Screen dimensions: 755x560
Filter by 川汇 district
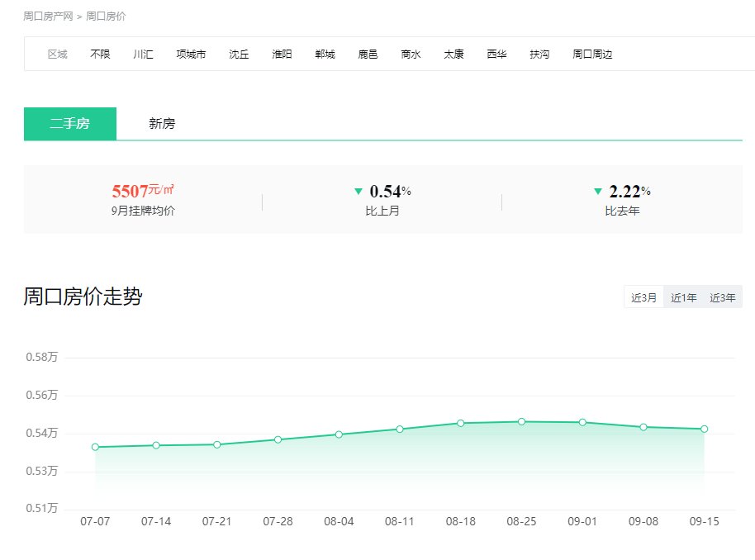click(143, 54)
